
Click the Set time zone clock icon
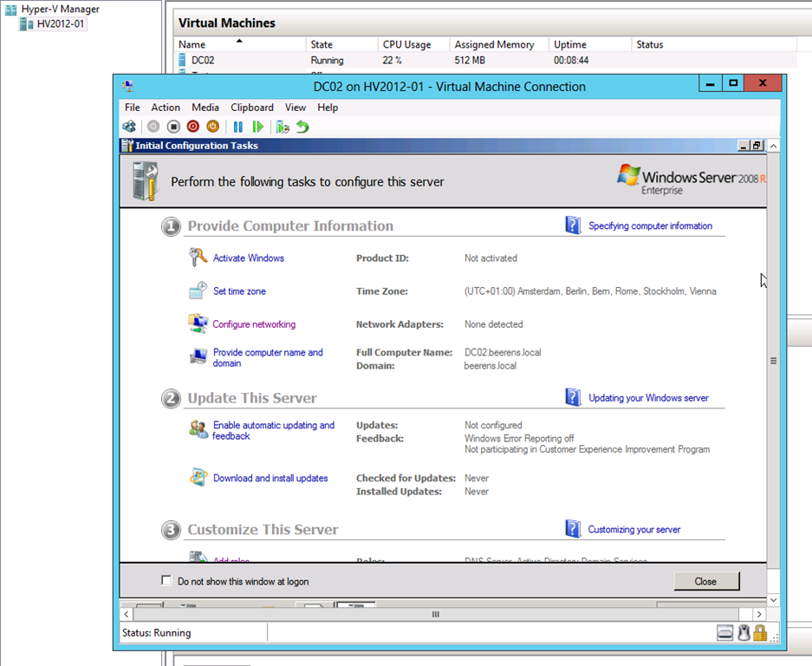point(198,291)
